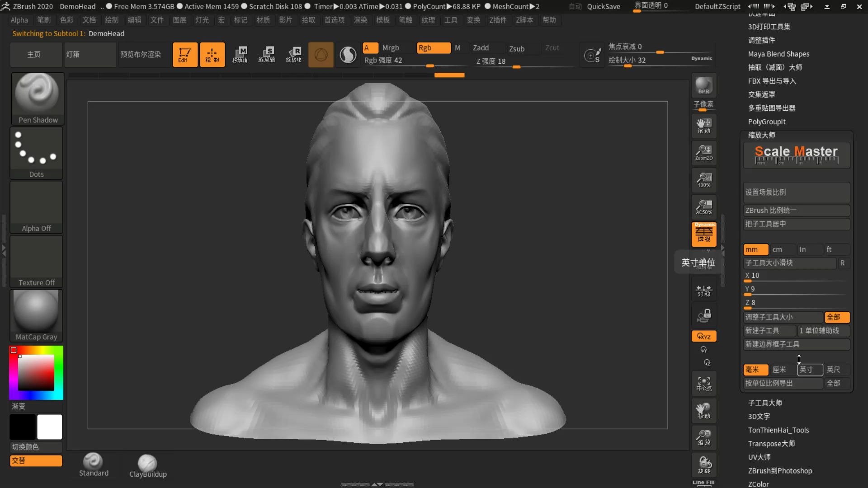868x488 pixels.
Task: Select the AC50% antialiased view icon
Action: coord(703,207)
